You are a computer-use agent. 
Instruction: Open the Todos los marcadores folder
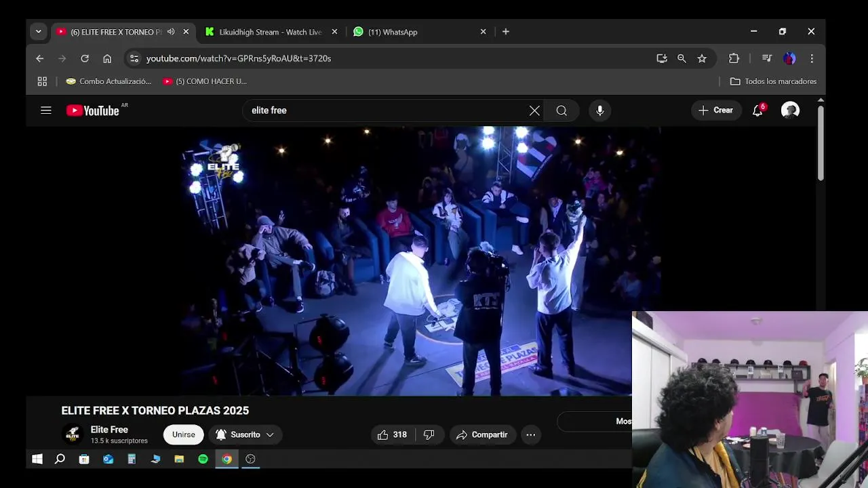pyautogui.click(x=773, y=81)
